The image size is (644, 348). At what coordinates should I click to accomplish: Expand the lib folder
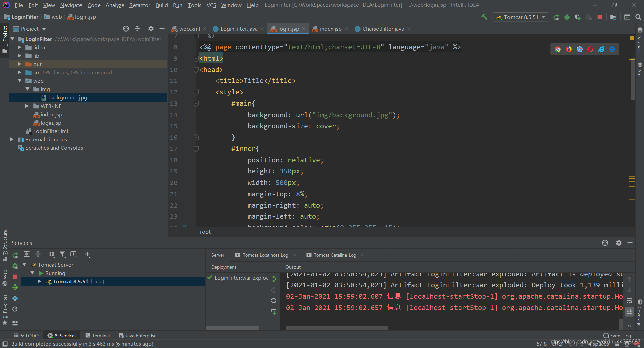tap(20, 56)
